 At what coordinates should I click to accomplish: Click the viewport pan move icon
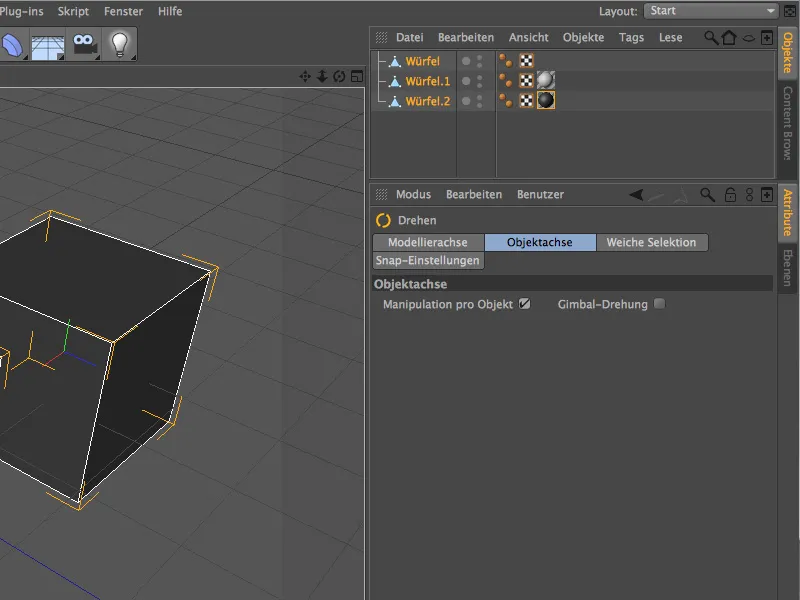[x=305, y=77]
